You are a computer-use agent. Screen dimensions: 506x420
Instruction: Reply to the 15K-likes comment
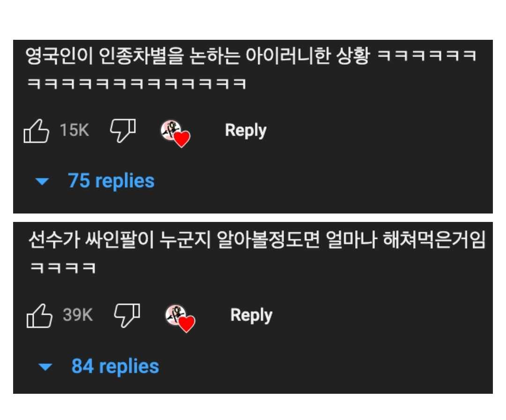pyautogui.click(x=246, y=130)
